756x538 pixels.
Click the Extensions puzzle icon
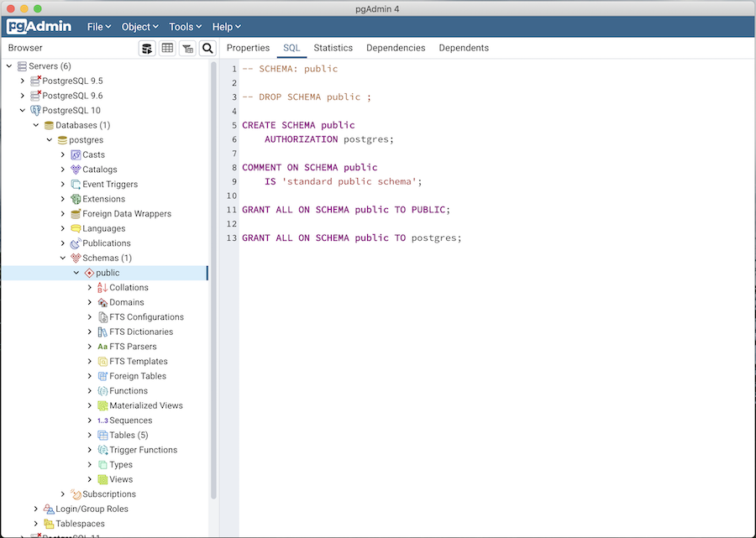point(76,199)
